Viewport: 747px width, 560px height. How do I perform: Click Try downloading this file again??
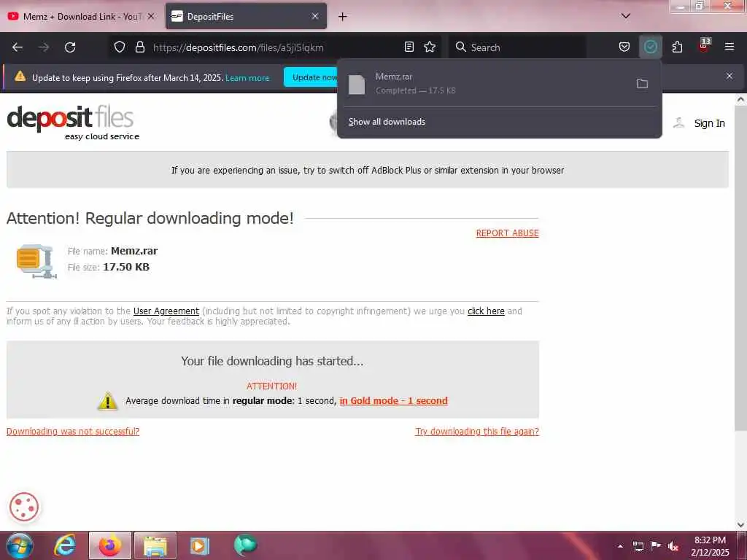[477, 432]
